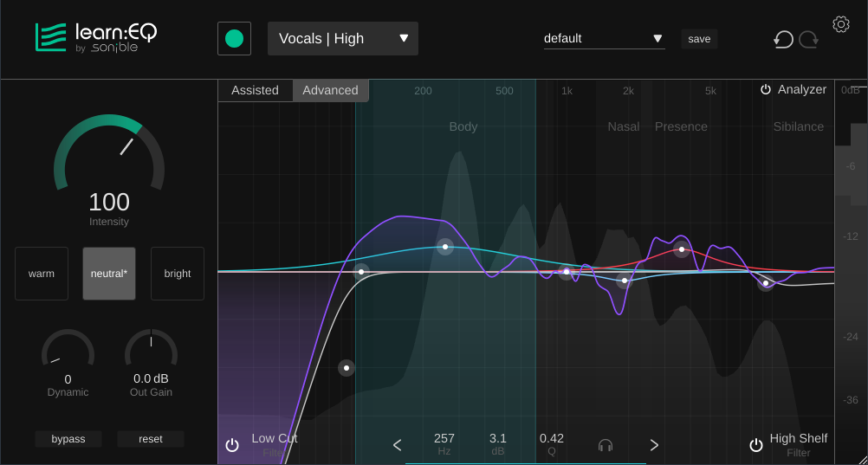This screenshot has width=868, height=465.
Task: Select the warm tonal style
Action: coord(42,274)
